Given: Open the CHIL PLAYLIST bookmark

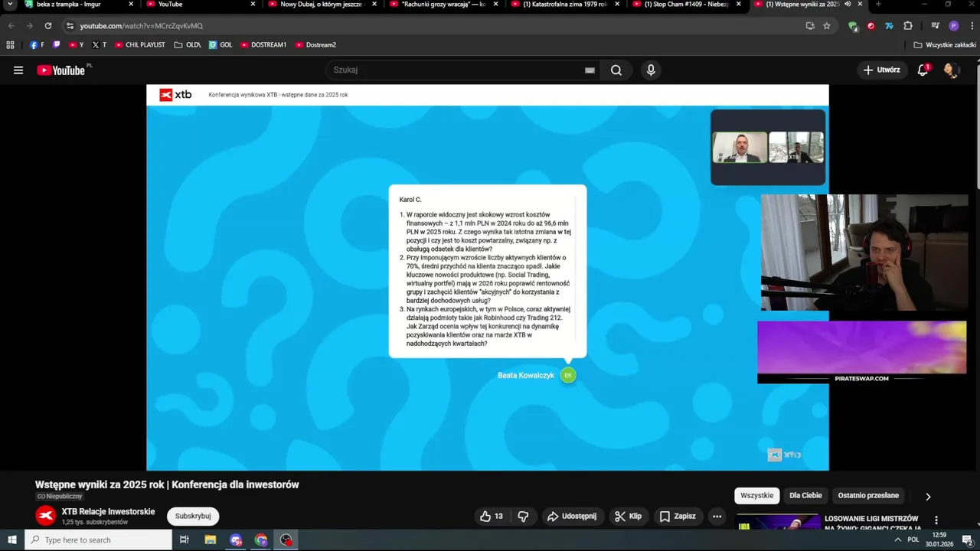Looking at the screenshot, I should tap(140, 45).
